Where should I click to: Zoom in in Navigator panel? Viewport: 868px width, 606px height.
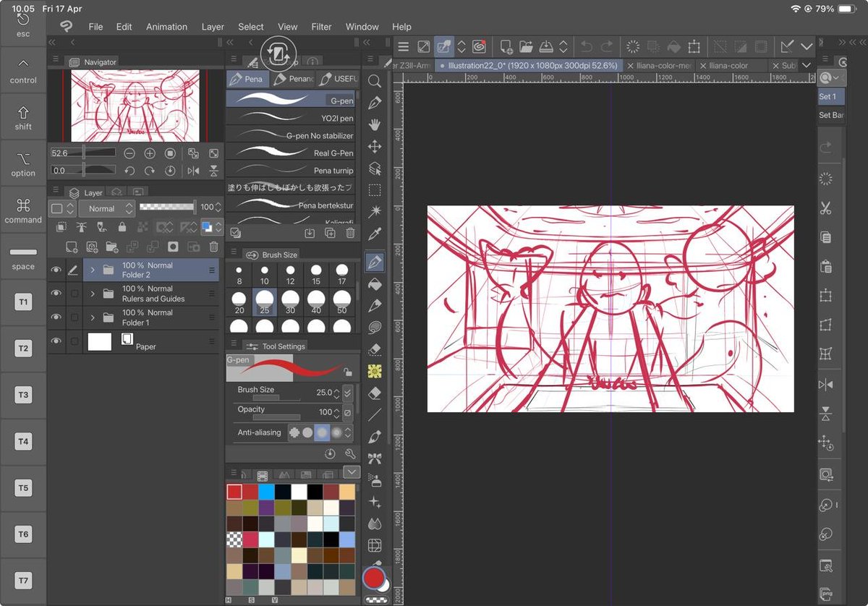coord(150,153)
